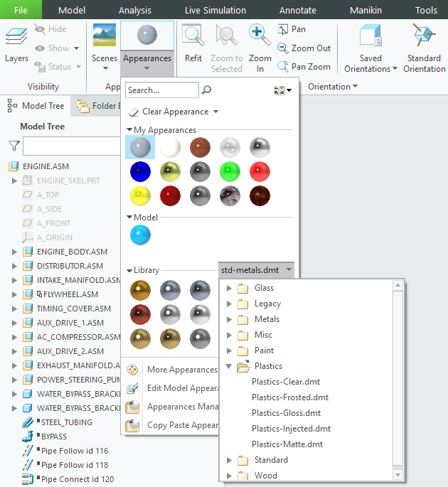Select Pan Zoom tool
Image resolution: width=448 pixels, height=487 pixels.
point(304,67)
